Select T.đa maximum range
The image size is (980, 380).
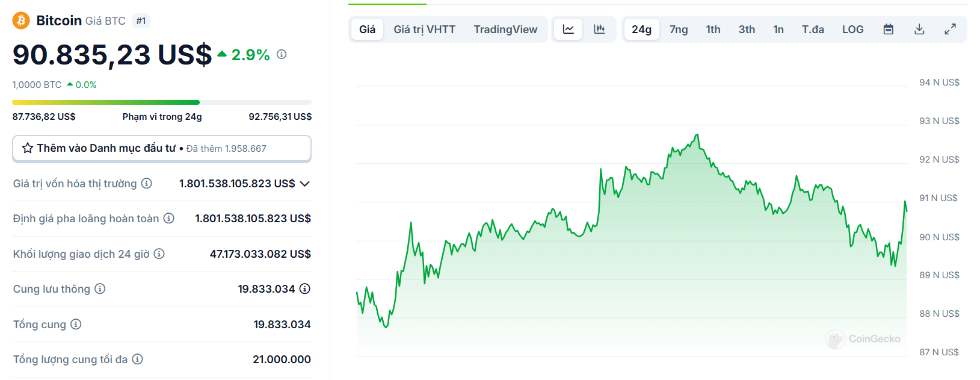(813, 29)
